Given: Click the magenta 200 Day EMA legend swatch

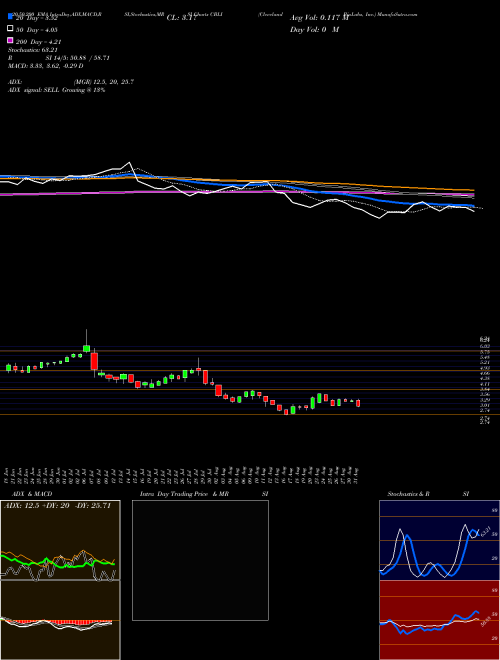Looking at the screenshot, I should click(11, 40).
